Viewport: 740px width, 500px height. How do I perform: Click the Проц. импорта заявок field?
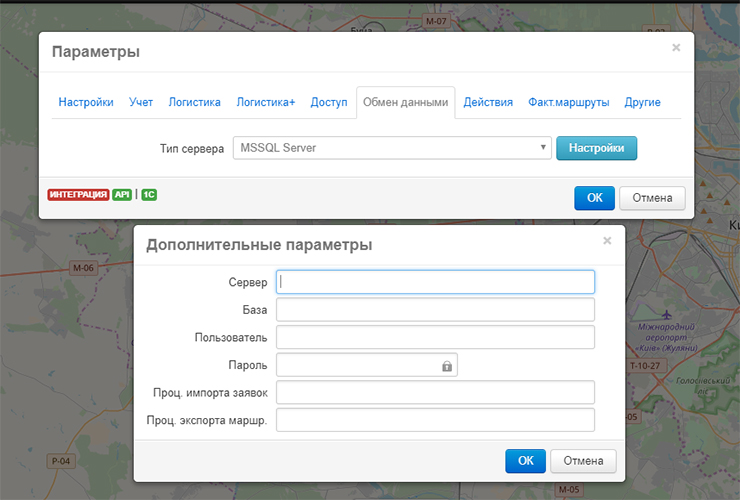click(x=435, y=392)
